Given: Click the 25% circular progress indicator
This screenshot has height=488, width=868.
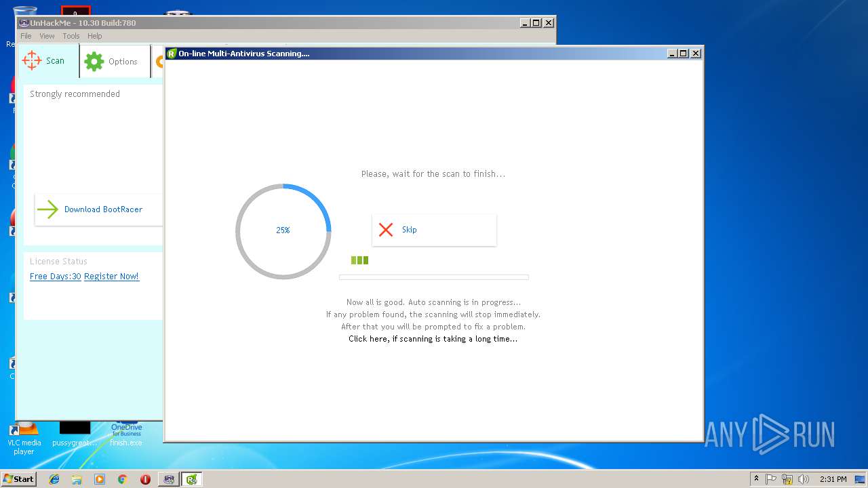Looking at the screenshot, I should point(283,231).
